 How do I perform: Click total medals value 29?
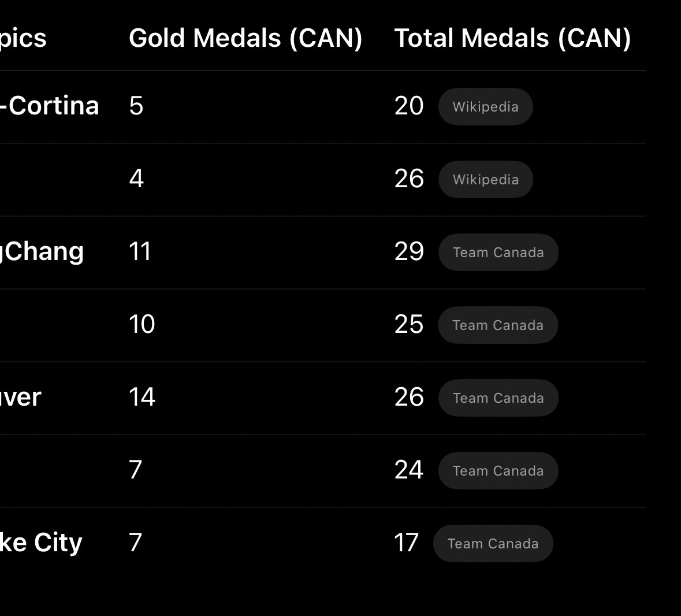pyautogui.click(x=409, y=251)
